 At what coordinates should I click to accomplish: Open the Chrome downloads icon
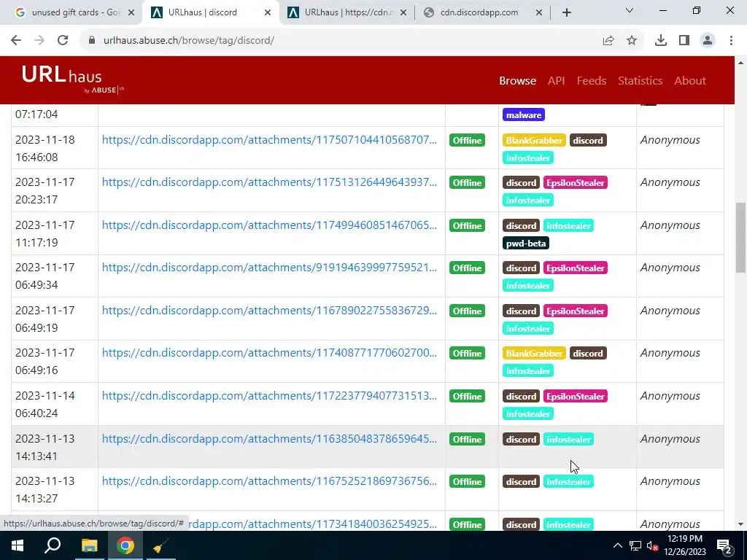pos(661,41)
